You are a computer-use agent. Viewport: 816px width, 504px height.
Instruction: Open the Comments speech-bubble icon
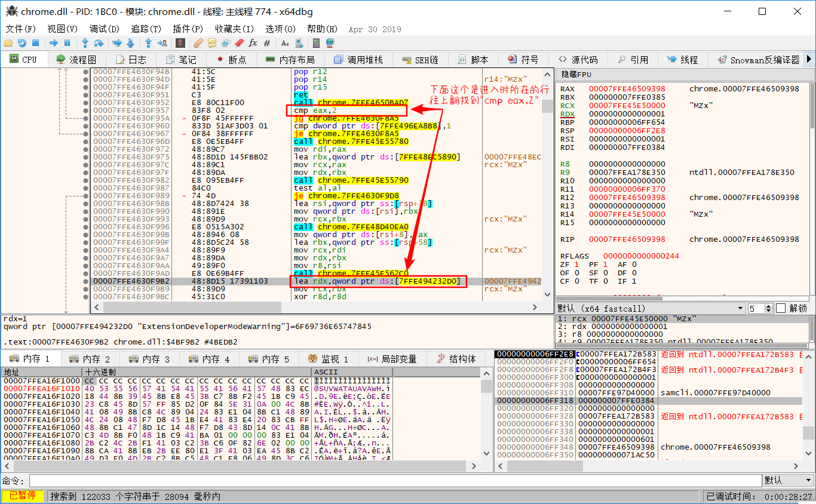tap(212, 43)
